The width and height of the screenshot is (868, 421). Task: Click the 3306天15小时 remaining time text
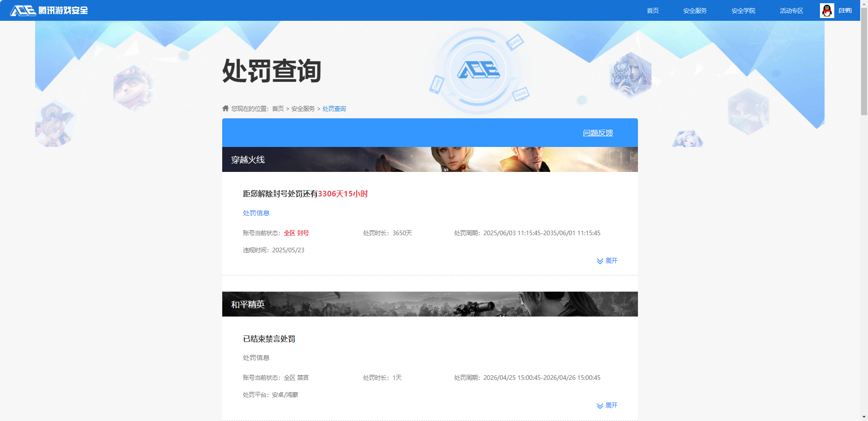tap(343, 194)
